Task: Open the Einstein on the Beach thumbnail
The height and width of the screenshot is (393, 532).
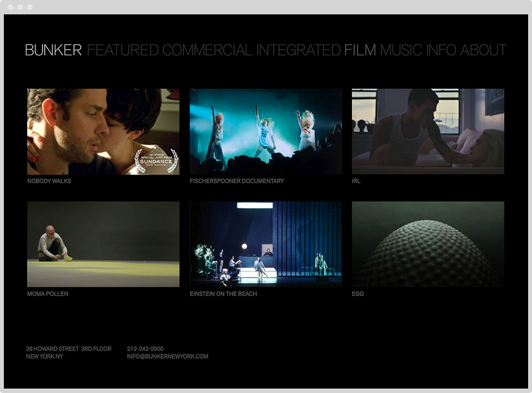Action: [x=266, y=244]
